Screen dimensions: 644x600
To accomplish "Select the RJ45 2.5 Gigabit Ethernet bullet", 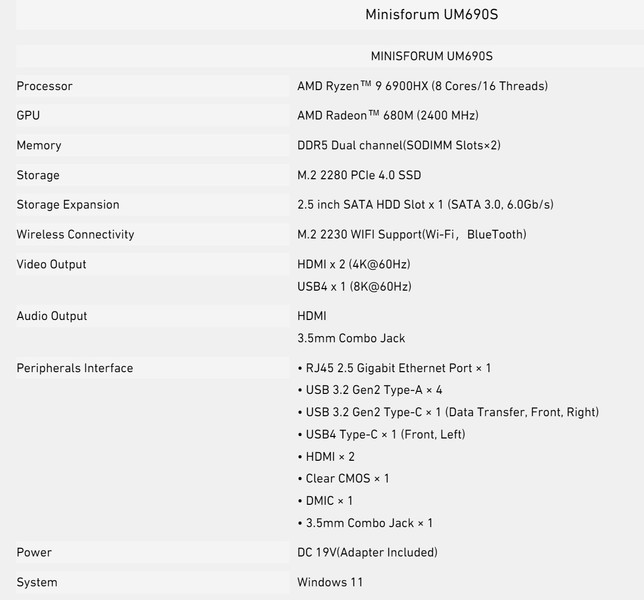I will coord(394,368).
